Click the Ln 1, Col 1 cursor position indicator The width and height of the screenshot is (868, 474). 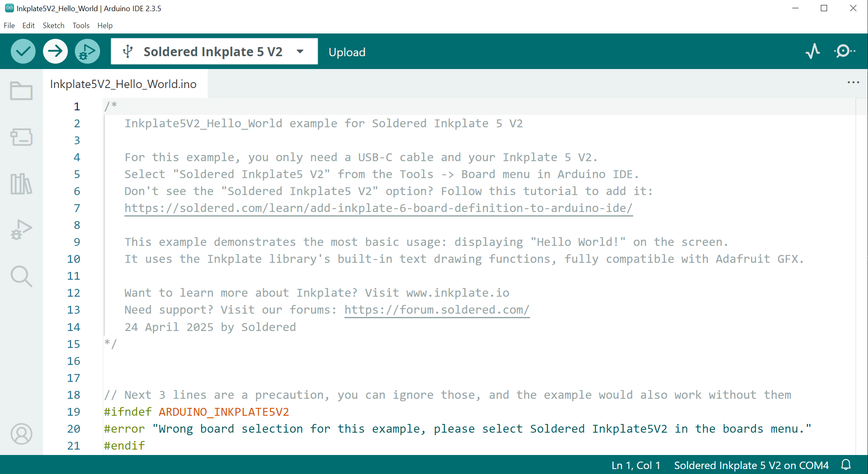636,465
